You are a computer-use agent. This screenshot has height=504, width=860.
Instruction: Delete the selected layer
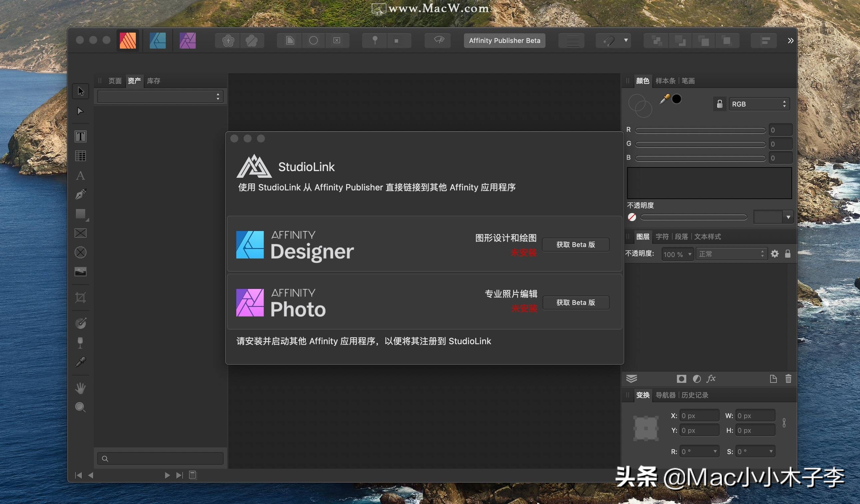point(788,379)
